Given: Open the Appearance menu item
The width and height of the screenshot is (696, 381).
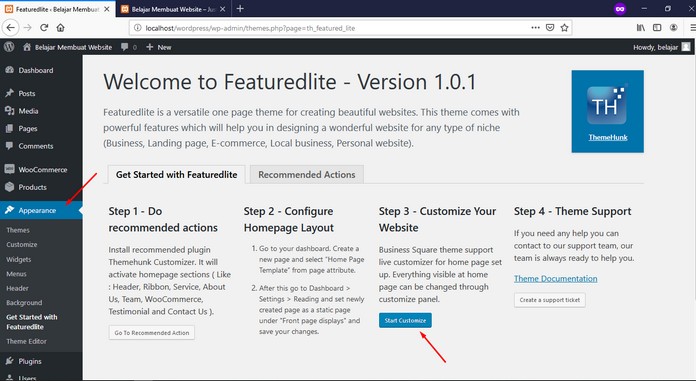Looking at the screenshot, I should [41, 210].
